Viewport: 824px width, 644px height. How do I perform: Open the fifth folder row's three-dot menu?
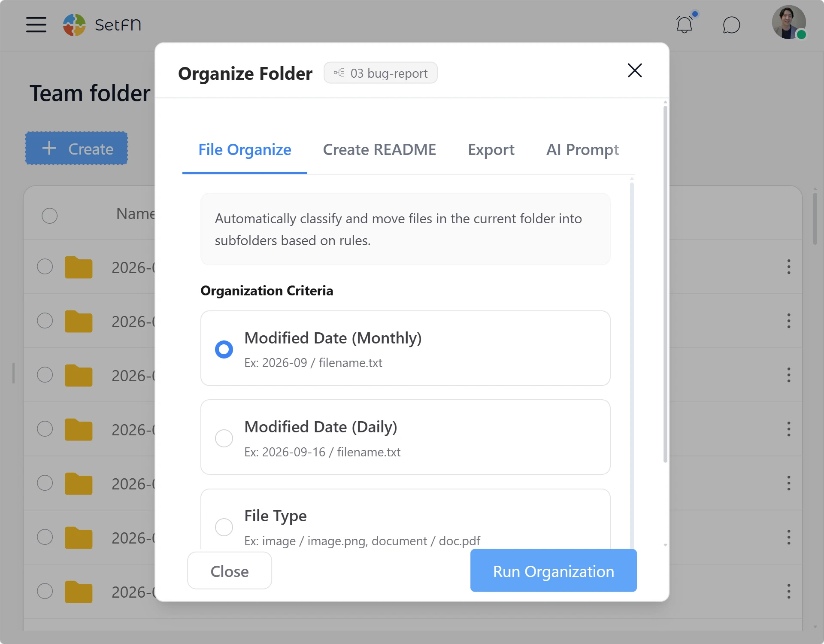click(x=789, y=483)
